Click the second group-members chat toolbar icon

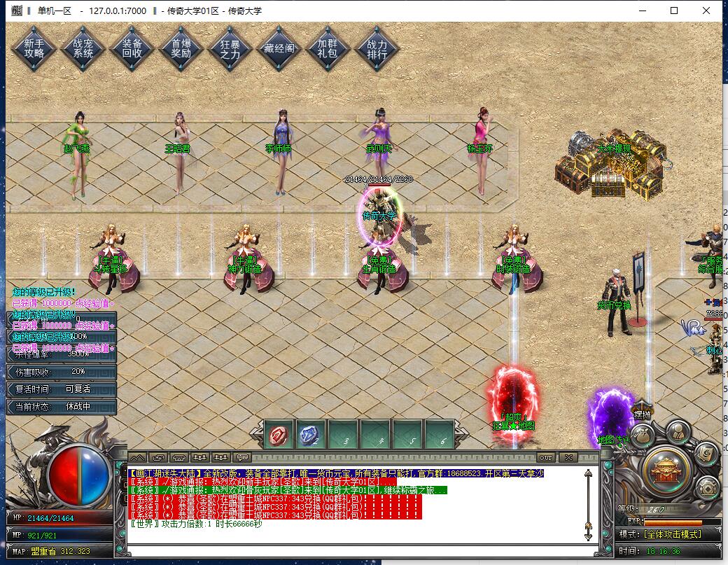pyautogui.click(x=220, y=458)
